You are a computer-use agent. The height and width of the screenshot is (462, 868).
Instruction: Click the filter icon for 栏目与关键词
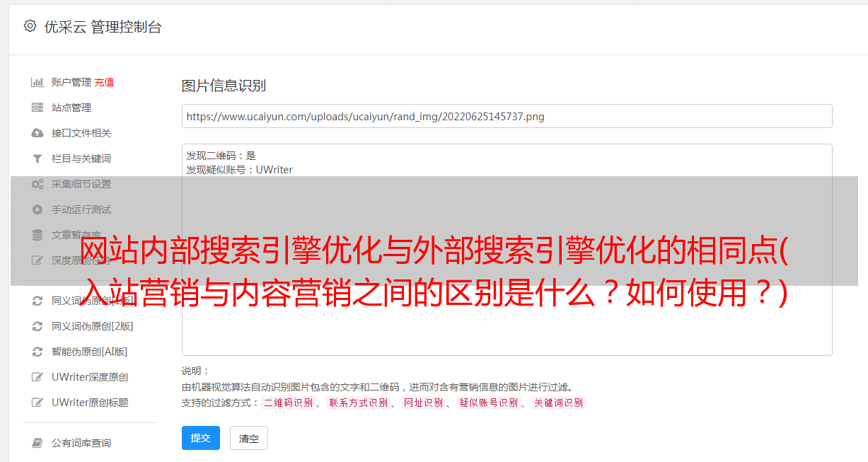point(37,158)
